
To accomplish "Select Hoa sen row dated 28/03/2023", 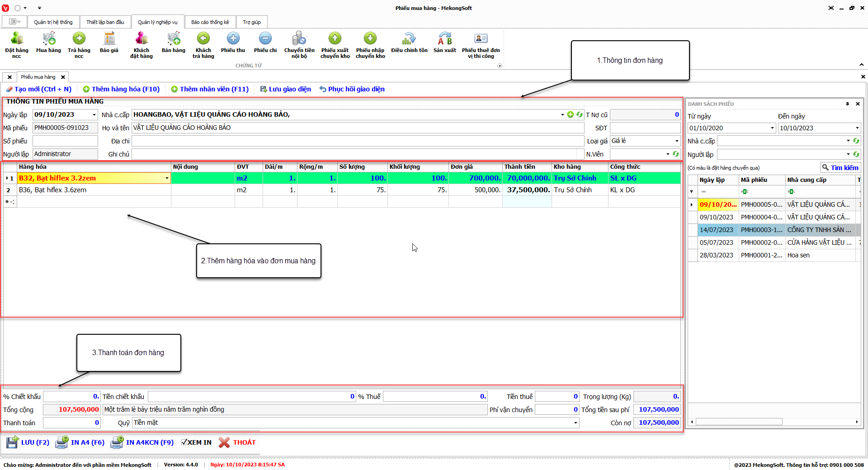I will (774, 255).
